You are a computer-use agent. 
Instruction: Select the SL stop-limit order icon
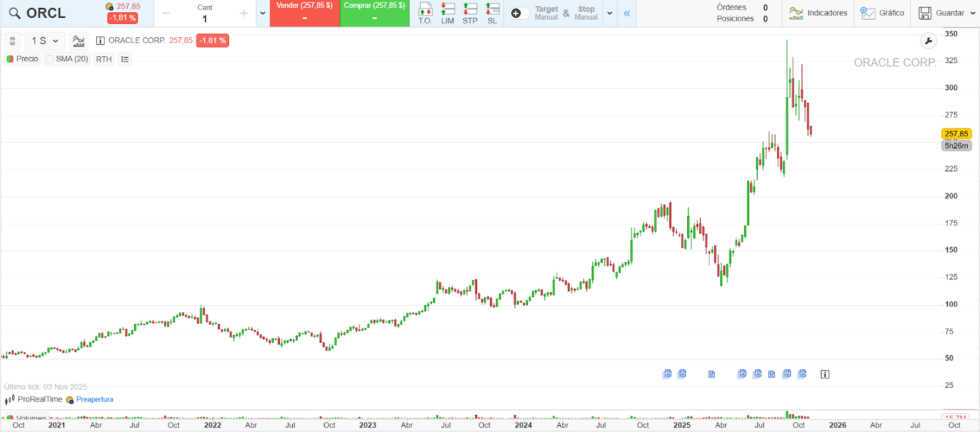(x=492, y=13)
